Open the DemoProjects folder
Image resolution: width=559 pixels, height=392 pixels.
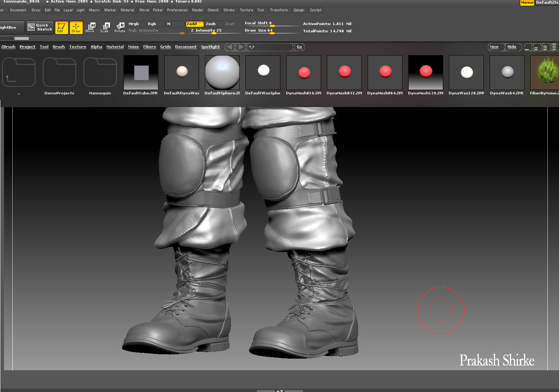point(59,73)
